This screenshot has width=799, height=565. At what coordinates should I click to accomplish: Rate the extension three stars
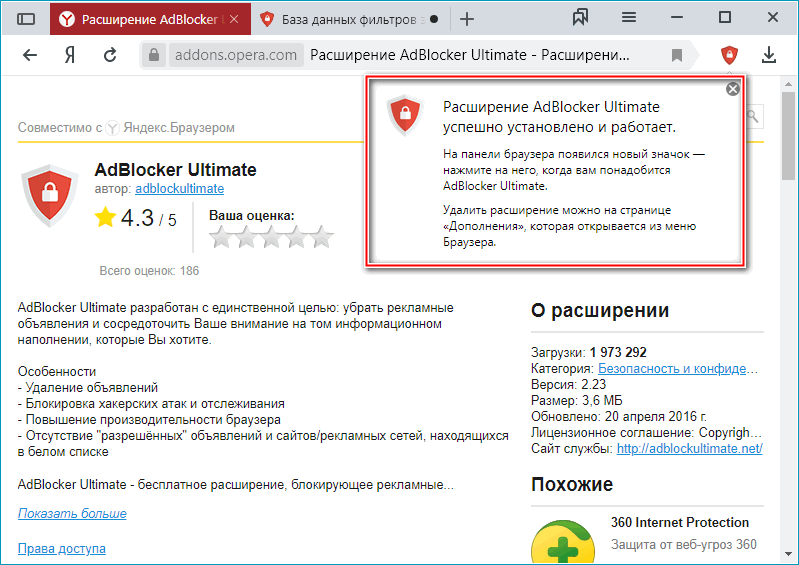tap(272, 237)
